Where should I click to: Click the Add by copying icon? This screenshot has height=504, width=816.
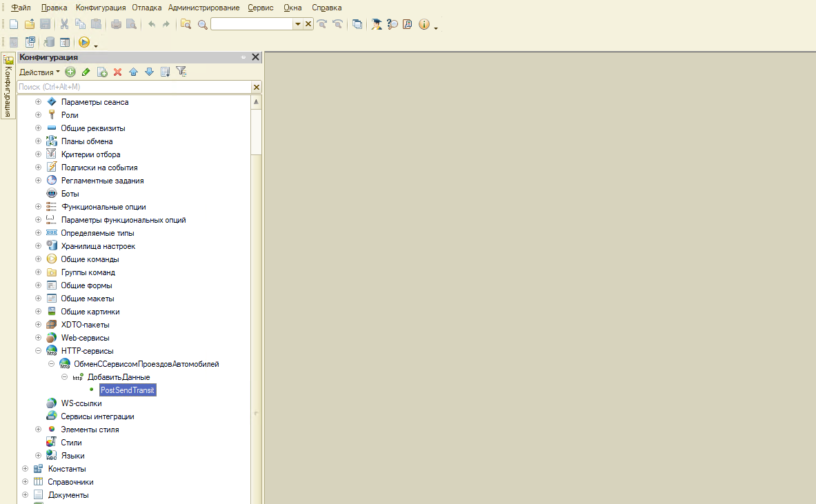(102, 72)
